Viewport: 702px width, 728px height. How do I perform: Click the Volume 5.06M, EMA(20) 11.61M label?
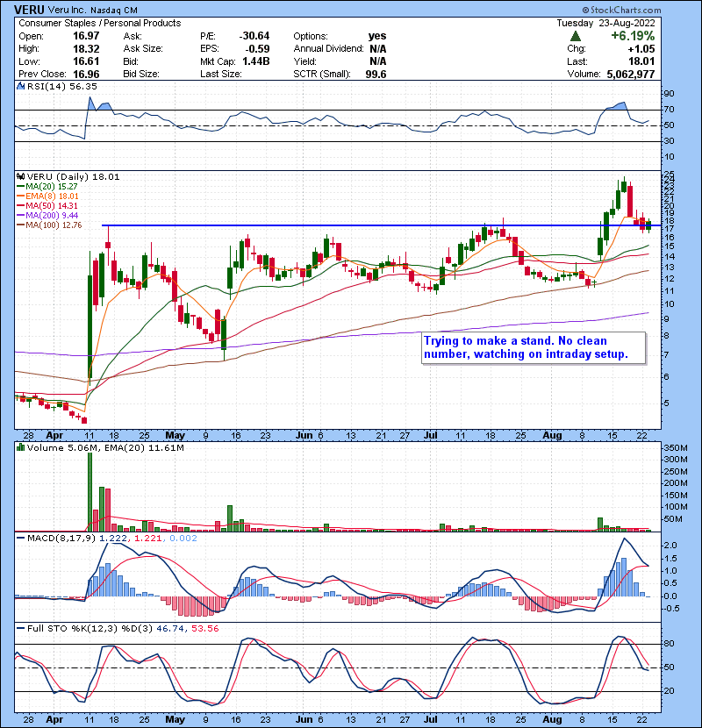[x=105, y=447]
